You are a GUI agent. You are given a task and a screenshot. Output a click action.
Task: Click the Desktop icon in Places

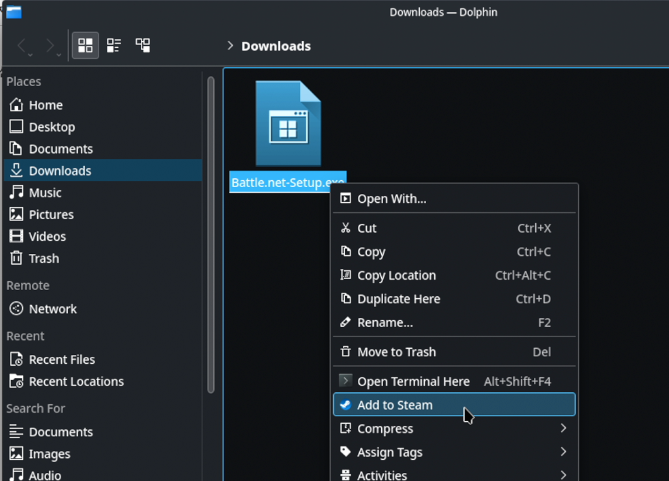(16, 127)
